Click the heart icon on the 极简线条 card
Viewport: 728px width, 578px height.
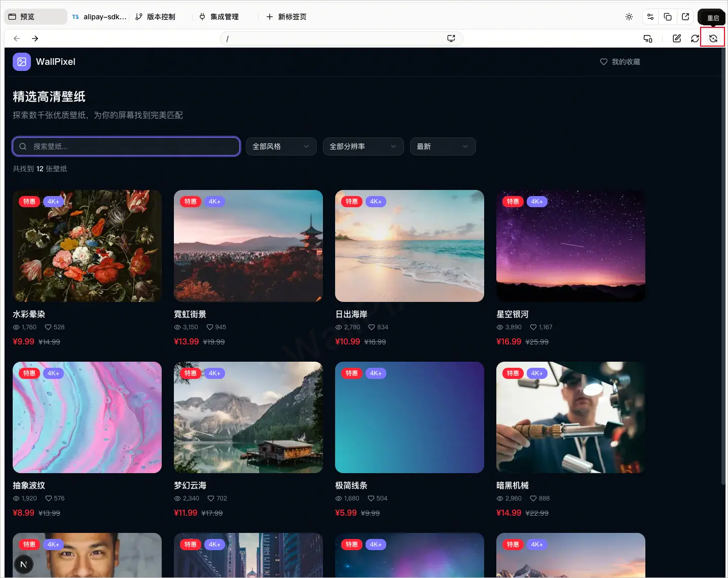pos(371,498)
